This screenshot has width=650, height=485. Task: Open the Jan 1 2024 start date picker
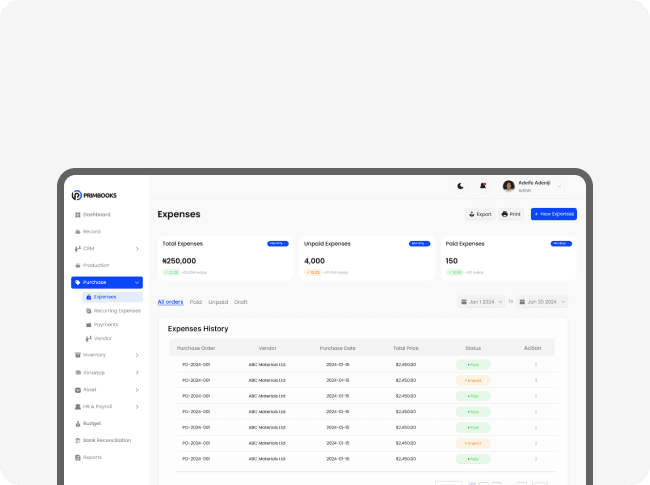(482, 302)
